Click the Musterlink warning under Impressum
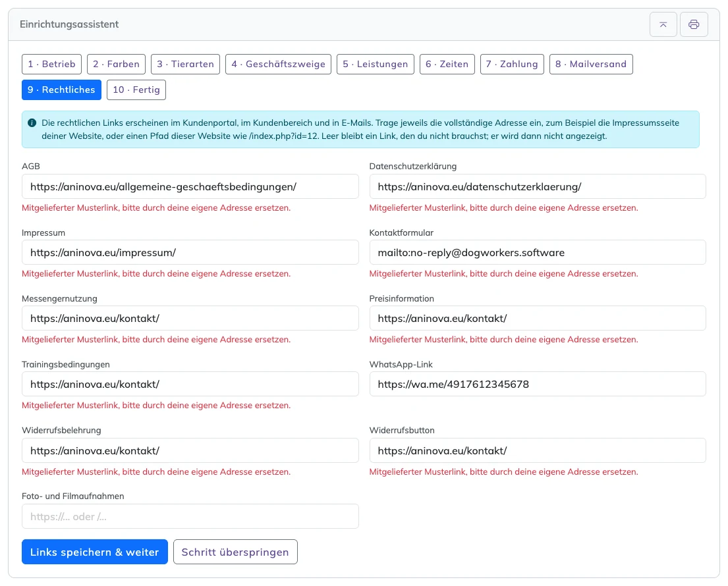Image resolution: width=728 pixels, height=586 pixels. 156,274
